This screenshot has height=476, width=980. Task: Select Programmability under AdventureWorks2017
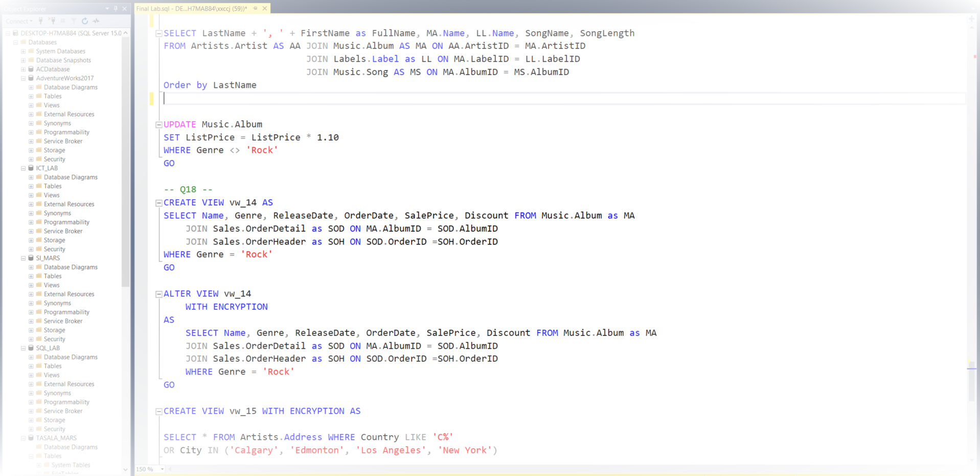[66, 132]
